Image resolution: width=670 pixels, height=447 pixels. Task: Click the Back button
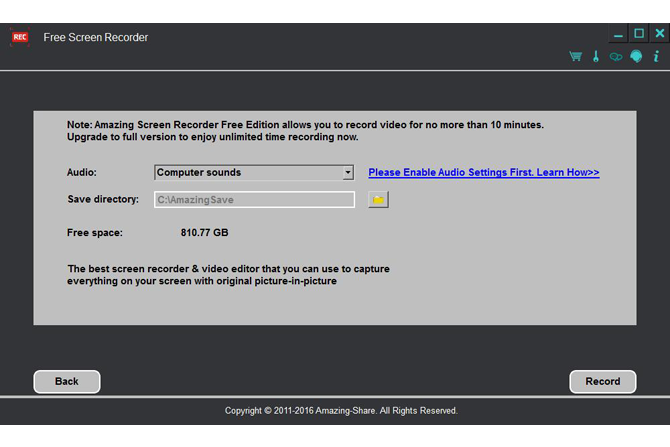[x=67, y=381]
